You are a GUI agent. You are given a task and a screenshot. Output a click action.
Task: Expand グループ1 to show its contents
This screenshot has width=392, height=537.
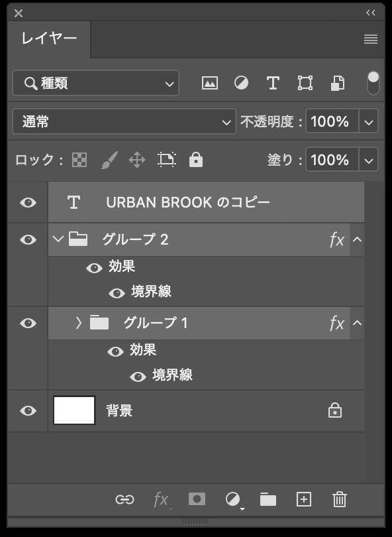[x=81, y=323]
